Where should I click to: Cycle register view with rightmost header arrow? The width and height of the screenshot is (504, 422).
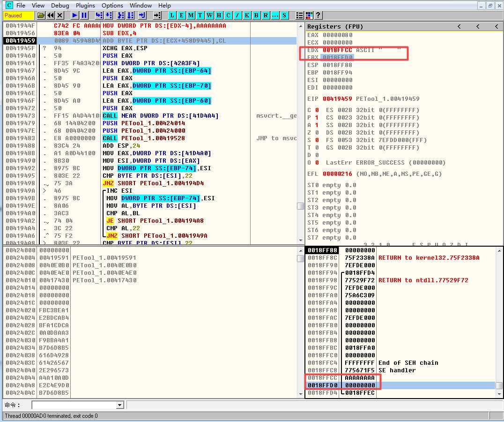[x=496, y=26]
